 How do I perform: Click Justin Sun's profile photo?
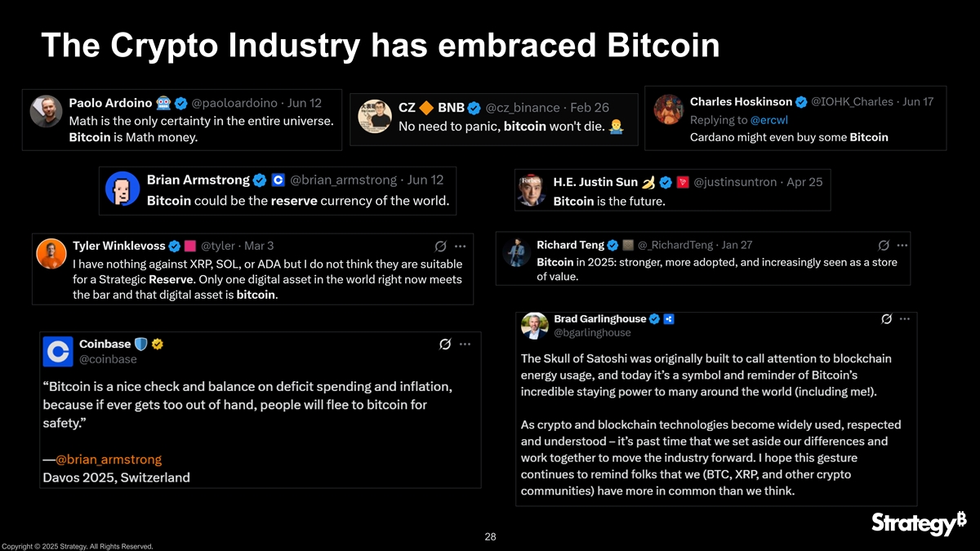tap(531, 189)
